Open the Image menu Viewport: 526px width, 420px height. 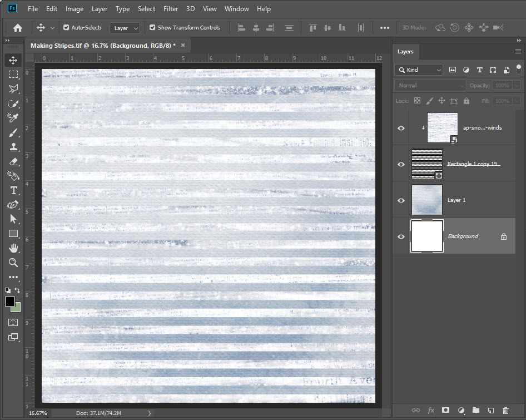click(75, 9)
